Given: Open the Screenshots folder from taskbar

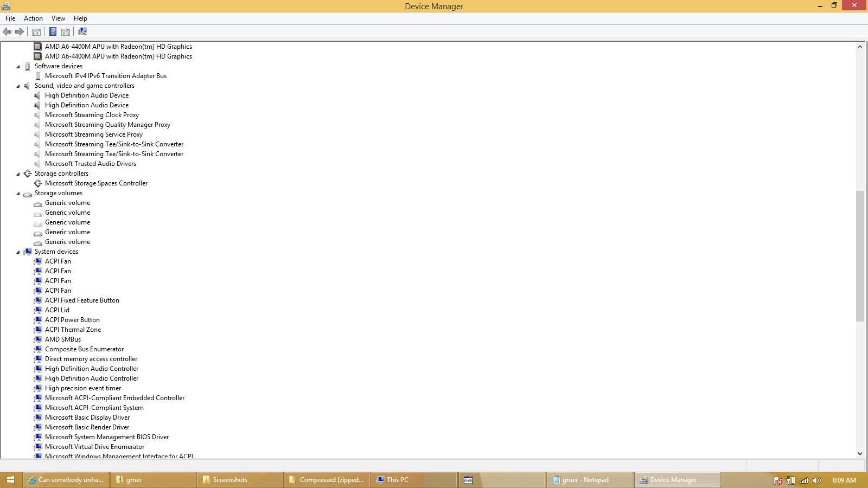Looking at the screenshot, I should (240, 480).
